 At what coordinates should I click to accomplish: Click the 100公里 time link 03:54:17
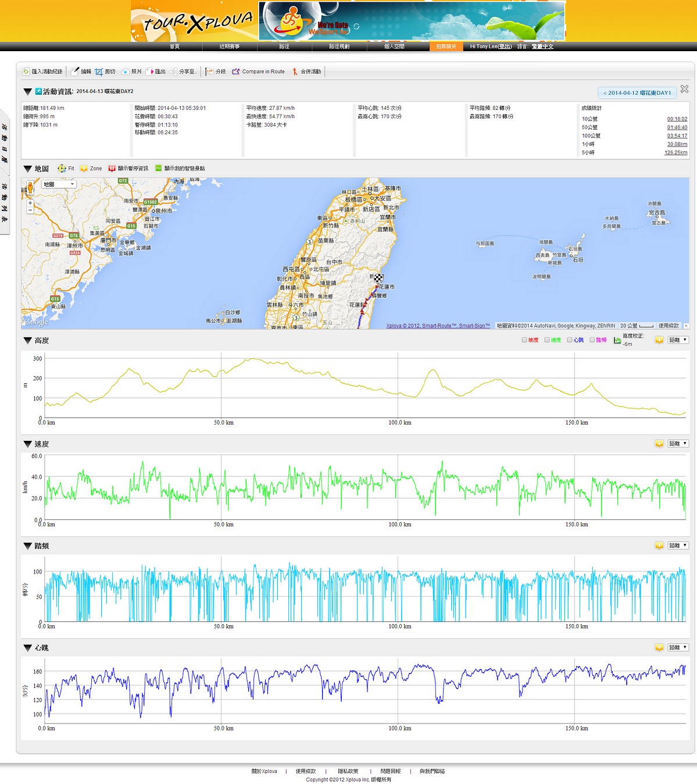coord(677,136)
